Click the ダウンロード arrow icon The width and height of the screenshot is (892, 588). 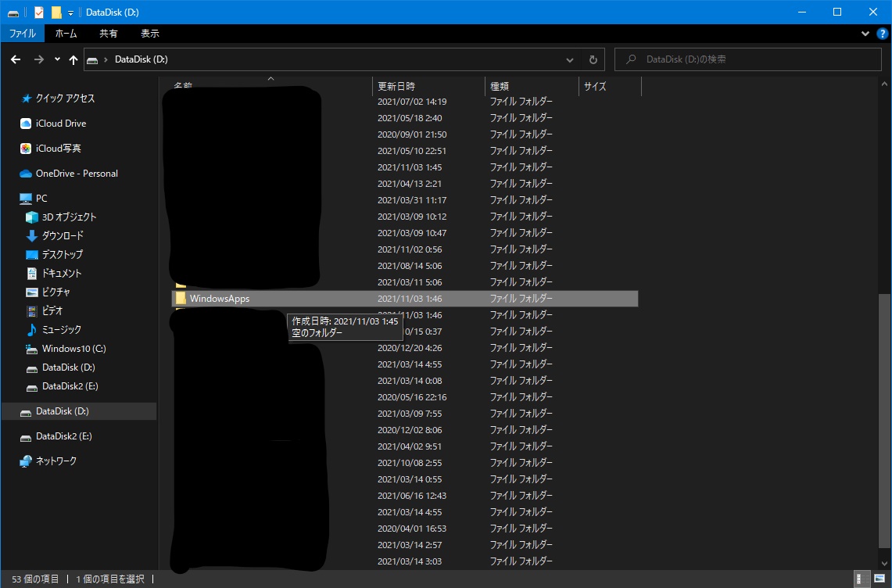pos(32,236)
